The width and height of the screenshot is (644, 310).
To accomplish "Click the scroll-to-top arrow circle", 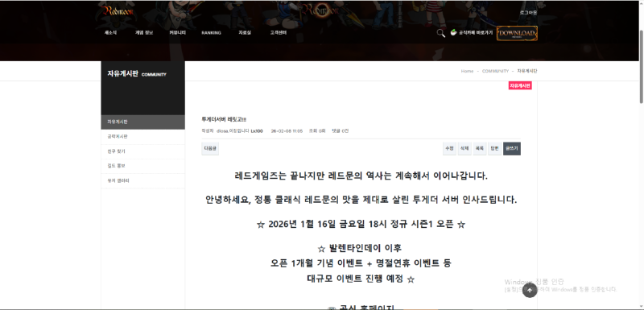I will click(530, 291).
